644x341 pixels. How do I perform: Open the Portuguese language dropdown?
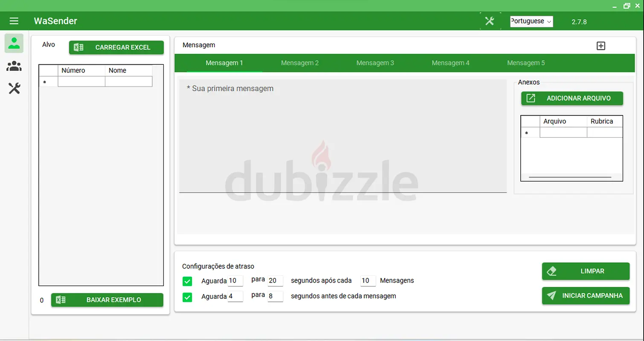531,21
